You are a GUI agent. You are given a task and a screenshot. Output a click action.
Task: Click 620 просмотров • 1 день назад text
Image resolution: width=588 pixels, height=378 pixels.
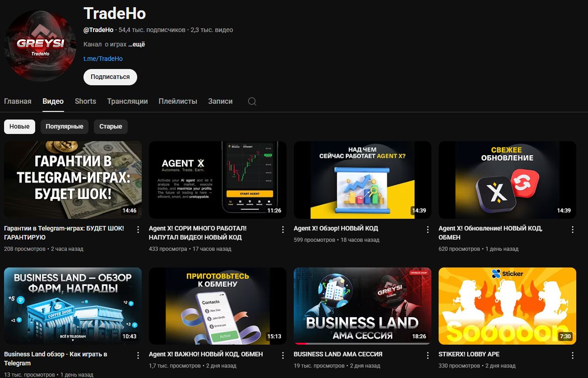coord(478,249)
